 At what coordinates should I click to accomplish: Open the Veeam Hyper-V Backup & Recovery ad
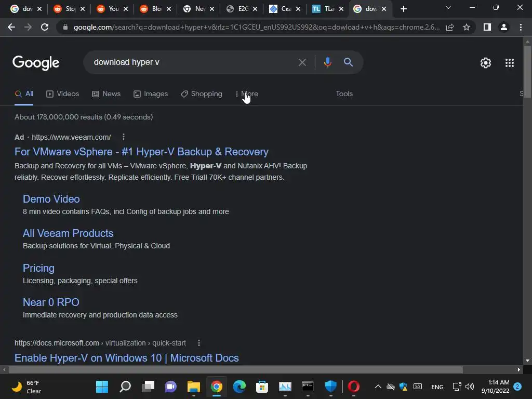point(141,152)
